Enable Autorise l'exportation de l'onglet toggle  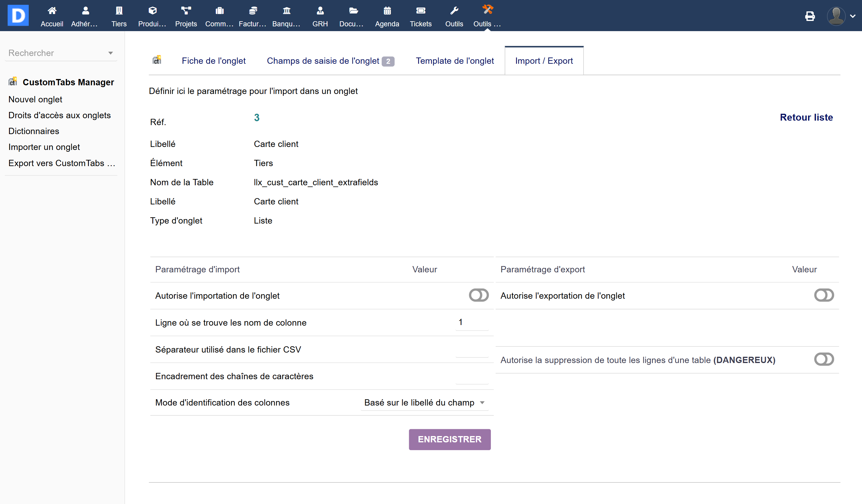point(824,295)
